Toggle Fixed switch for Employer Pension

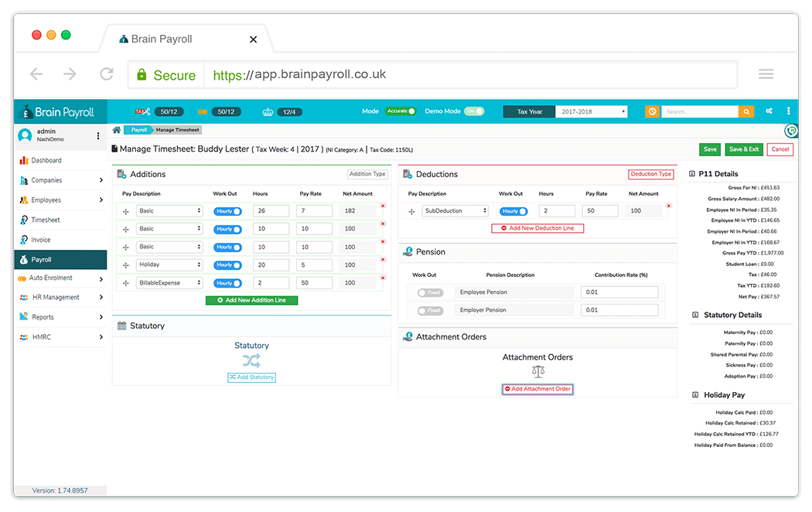click(430, 311)
